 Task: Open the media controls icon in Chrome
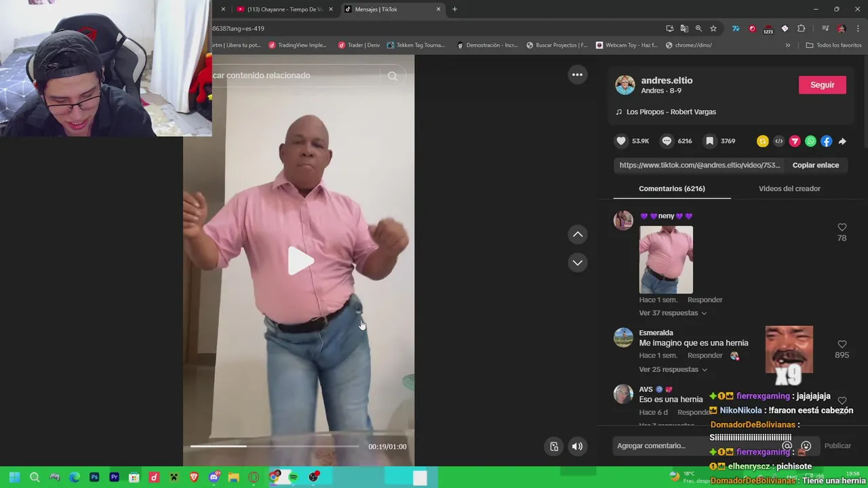825,28
